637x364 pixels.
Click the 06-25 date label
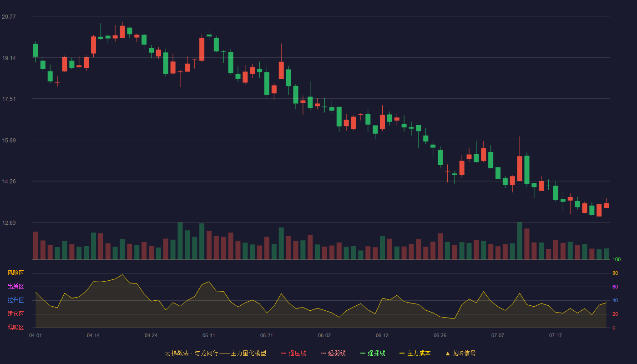point(440,336)
